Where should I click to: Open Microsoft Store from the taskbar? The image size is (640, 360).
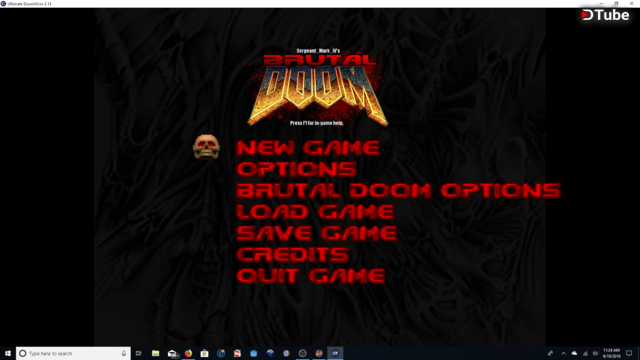tap(204, 353)
